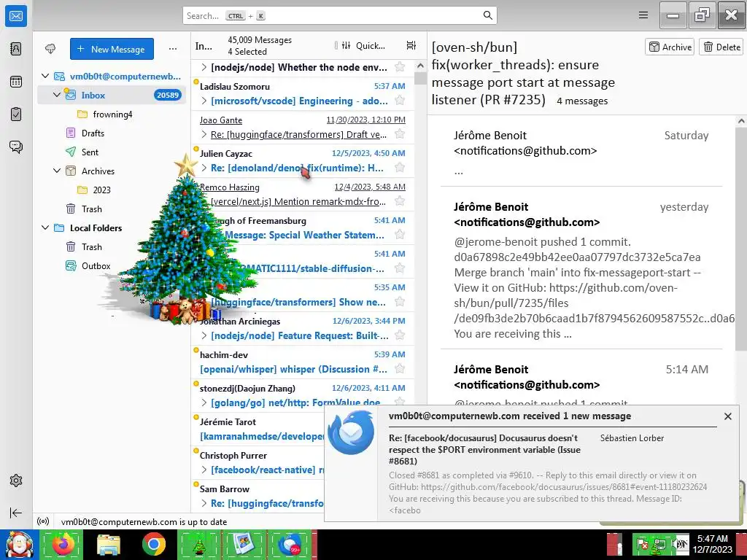Open the photo viewer taskbar icon

tap(244, 544)
